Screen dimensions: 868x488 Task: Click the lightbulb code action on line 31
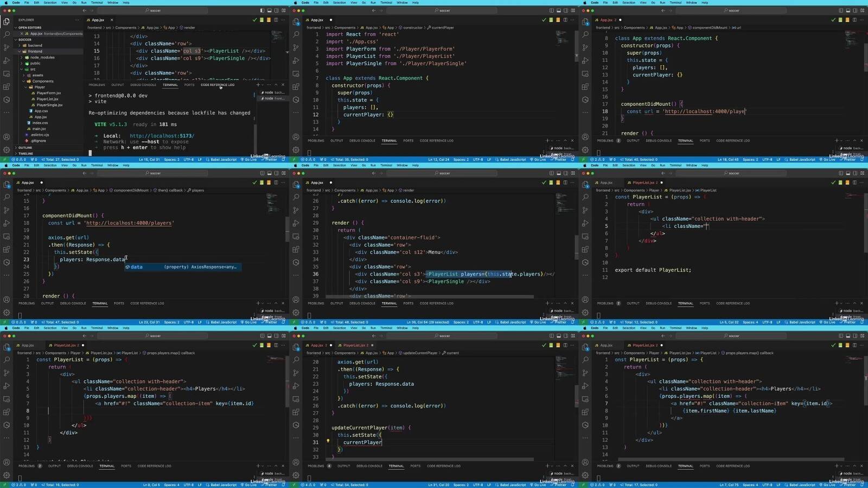click(x=328, y=441)
